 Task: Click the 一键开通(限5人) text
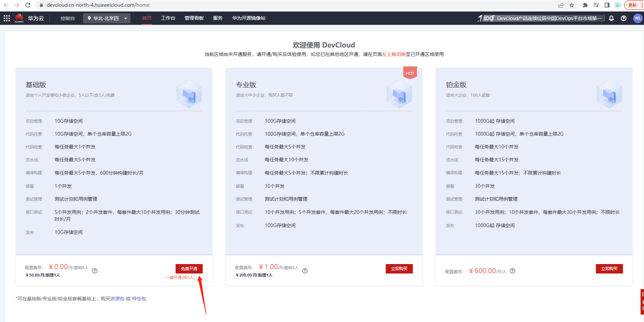tap(180, 278)
